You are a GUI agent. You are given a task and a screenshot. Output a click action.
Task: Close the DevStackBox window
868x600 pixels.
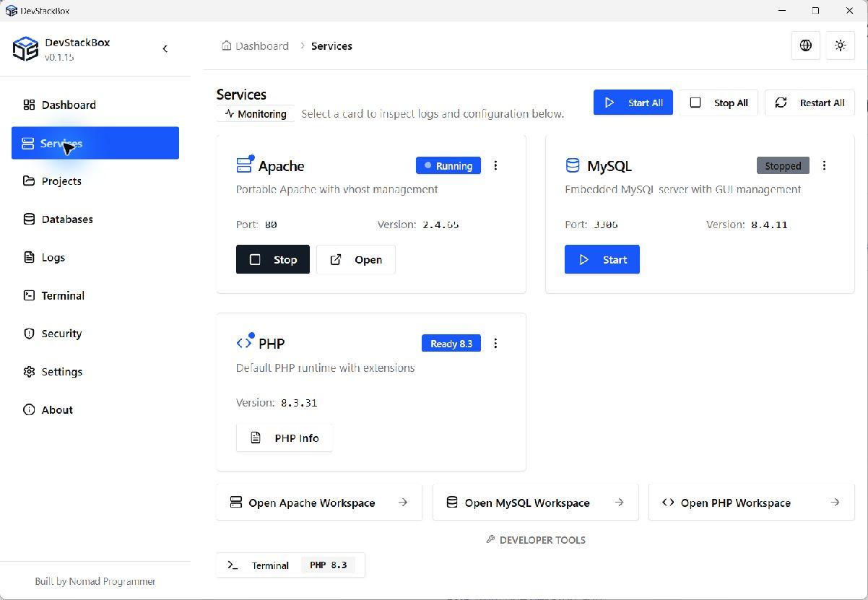pos(850,10)
